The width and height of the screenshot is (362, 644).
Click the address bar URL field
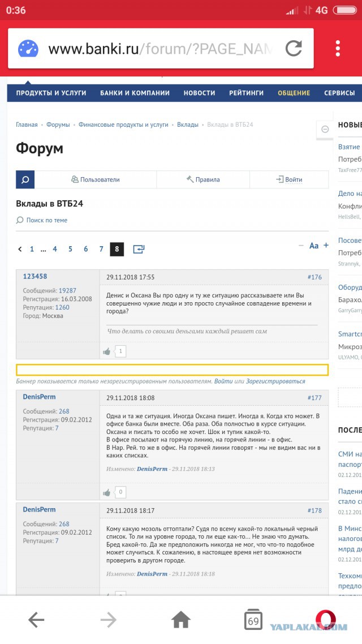[160, 49]
